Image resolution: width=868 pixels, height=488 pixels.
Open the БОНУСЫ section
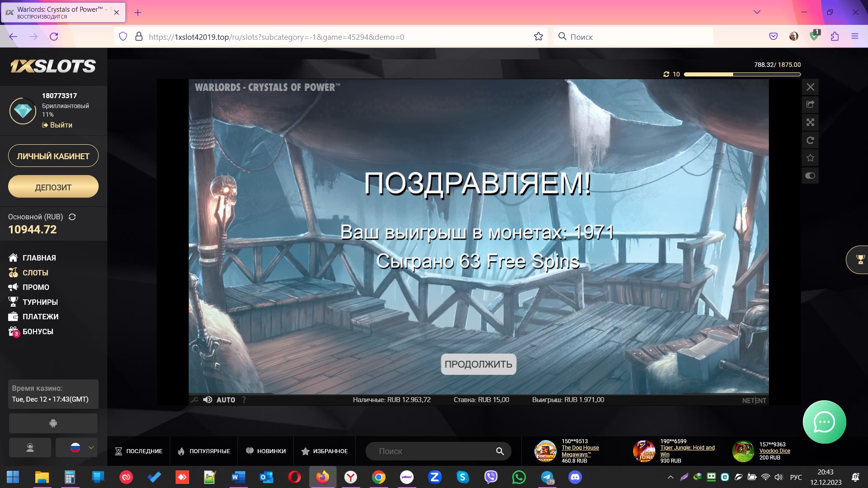pos(31,332)
